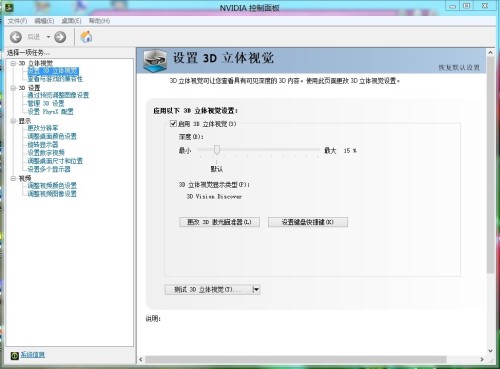
Task: Open the dropdown arrow beside 测试 3D 立体视觉
Action: (256, 289)
